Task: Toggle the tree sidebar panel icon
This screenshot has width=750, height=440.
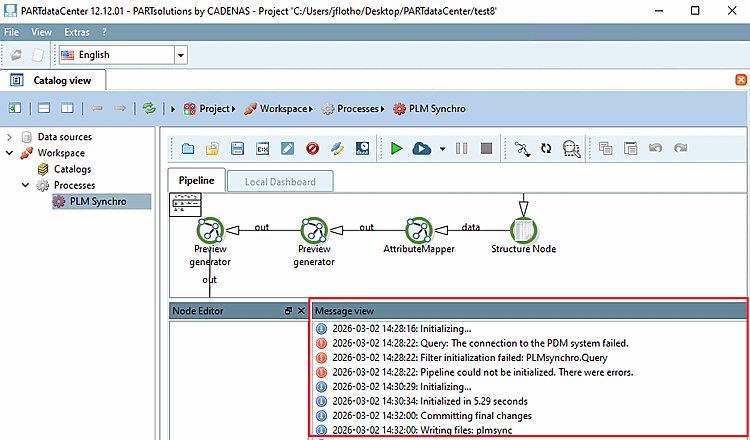Action: [x=15, y=109]
